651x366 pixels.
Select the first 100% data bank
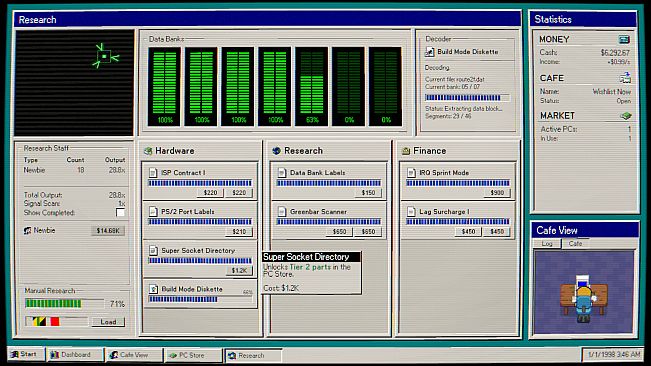164,86
